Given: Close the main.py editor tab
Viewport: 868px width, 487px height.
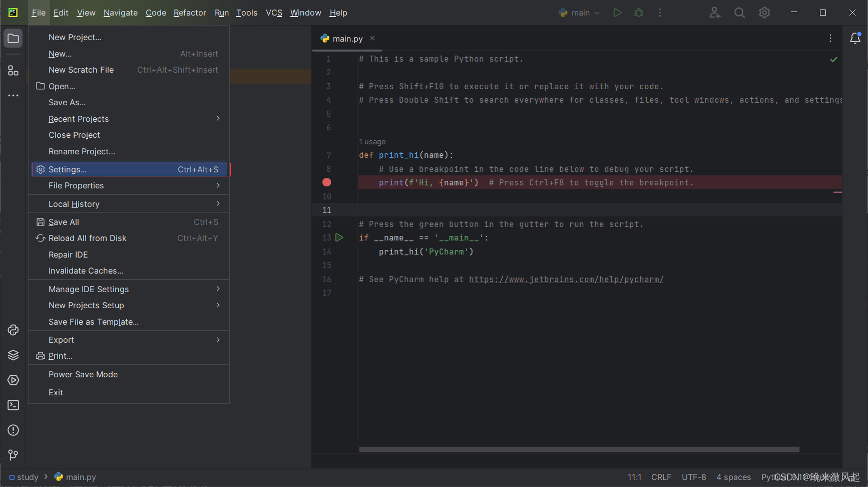Looking at the screenshot, I should pyautogui.click(x=372, y=38).
